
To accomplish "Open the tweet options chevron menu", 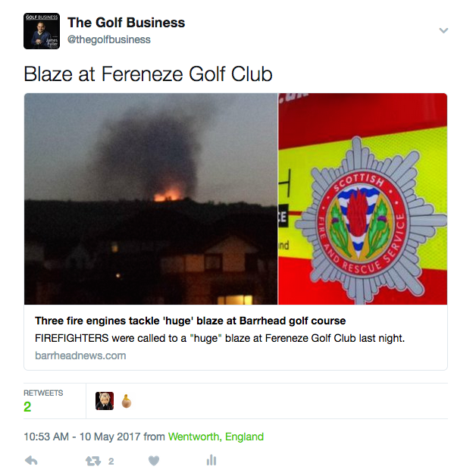I will (443, 30).
